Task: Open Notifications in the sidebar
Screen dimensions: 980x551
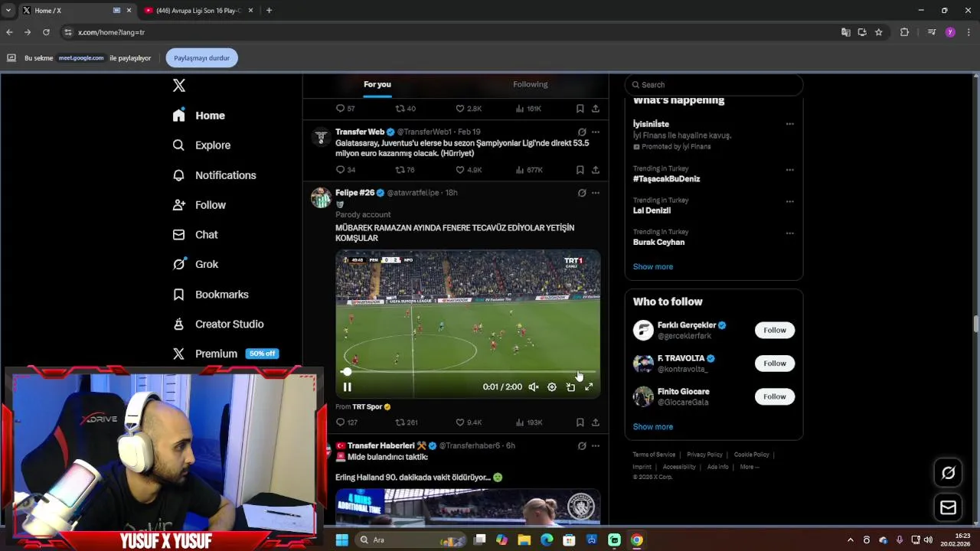Action: point(214,175)
